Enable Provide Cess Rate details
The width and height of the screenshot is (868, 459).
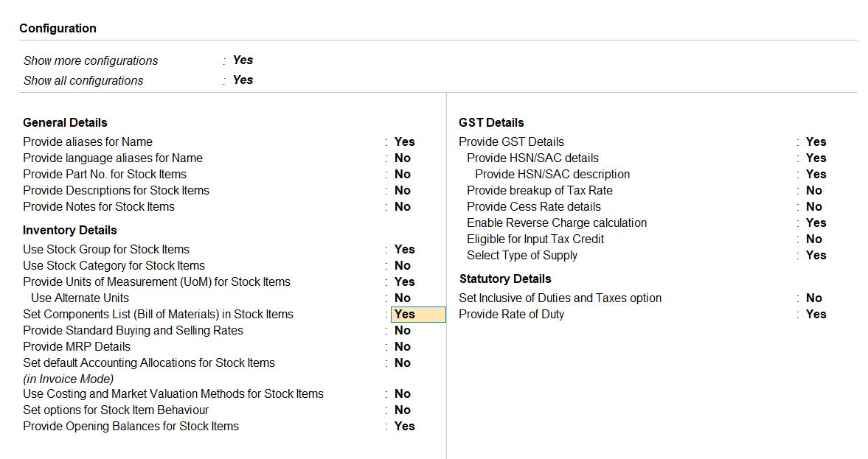(813, 206)
